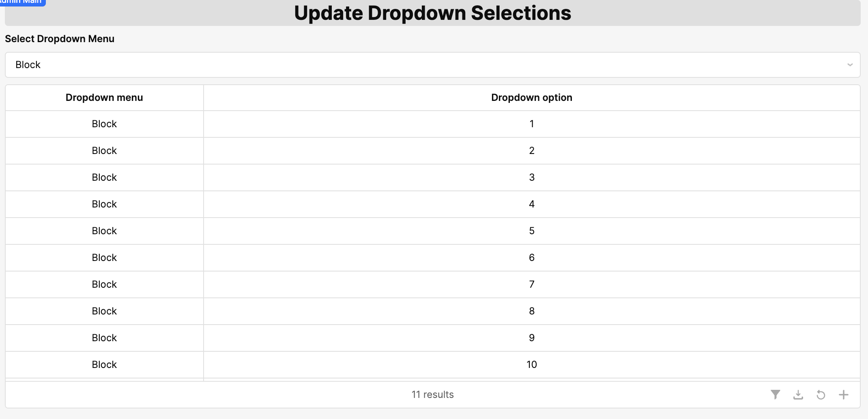
Task: Click the cell with option 8
Action: 531,311
